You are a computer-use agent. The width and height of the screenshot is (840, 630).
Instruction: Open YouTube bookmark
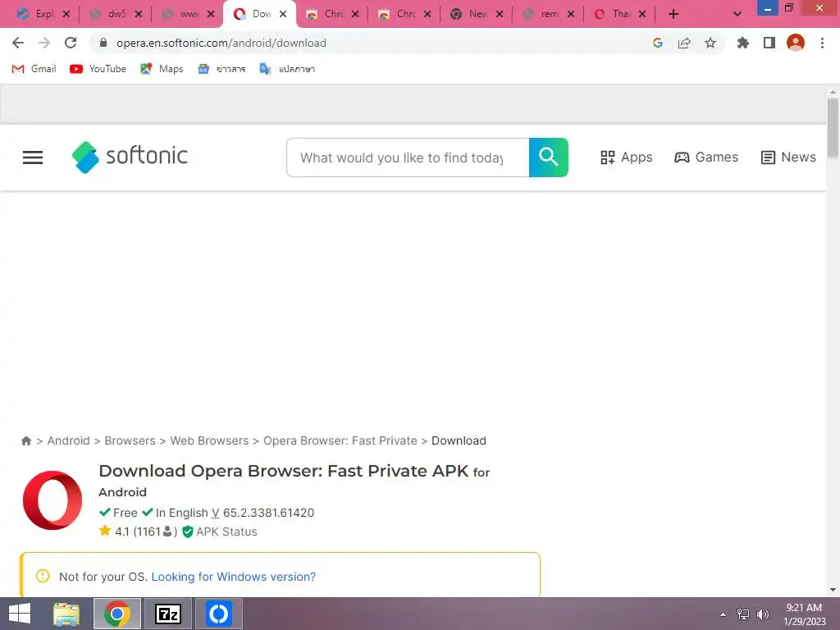[98, 69]
